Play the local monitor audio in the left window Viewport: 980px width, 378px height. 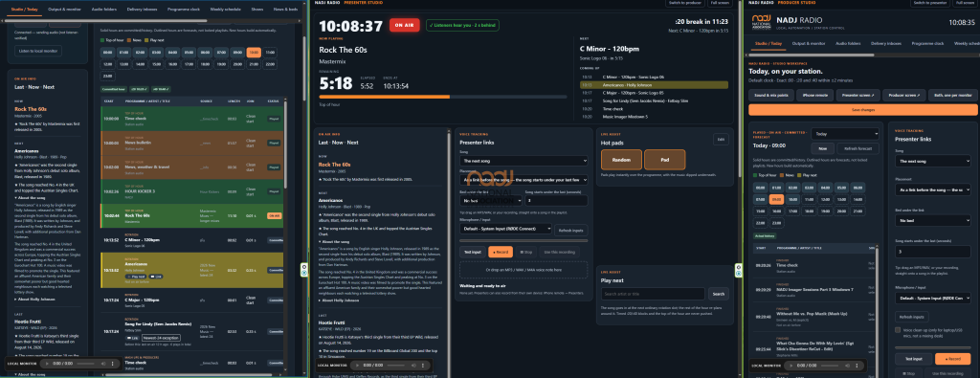point(48,363)
